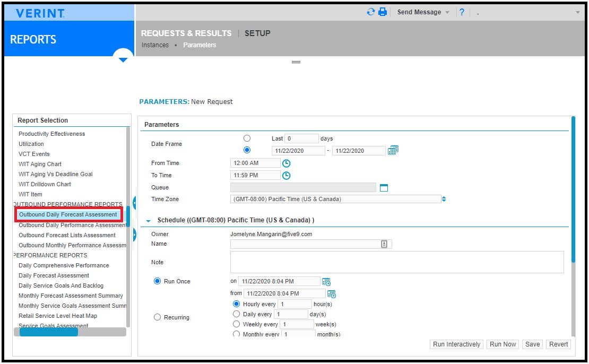Screen dimensions: 589x364
Task: Open help via question mark icon
Action: pos(462,12)
